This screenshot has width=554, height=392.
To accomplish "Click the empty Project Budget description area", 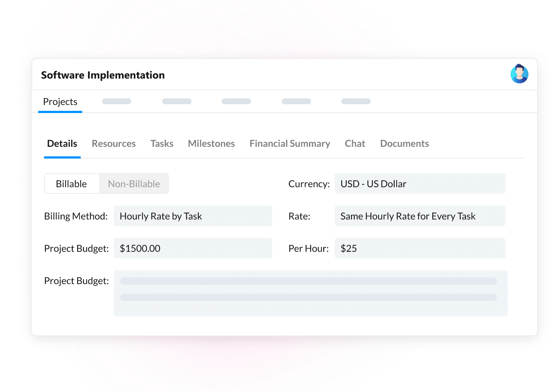I will [x=310, y=293].
